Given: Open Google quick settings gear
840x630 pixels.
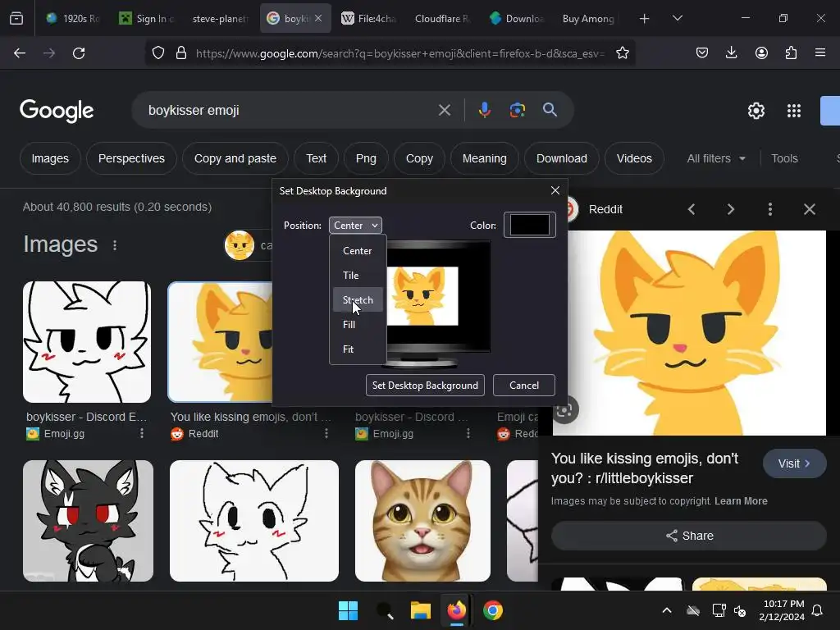Looking at the screenshot, I should 756,111.
